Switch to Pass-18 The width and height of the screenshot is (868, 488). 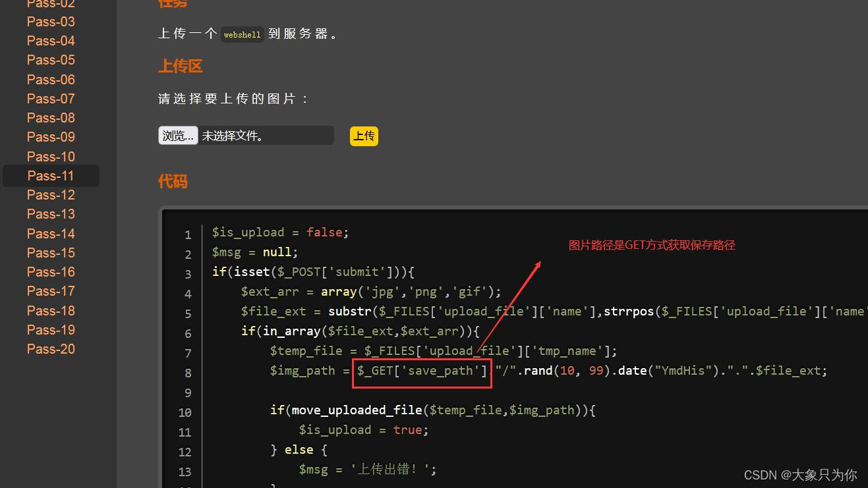tap(51, 311)
